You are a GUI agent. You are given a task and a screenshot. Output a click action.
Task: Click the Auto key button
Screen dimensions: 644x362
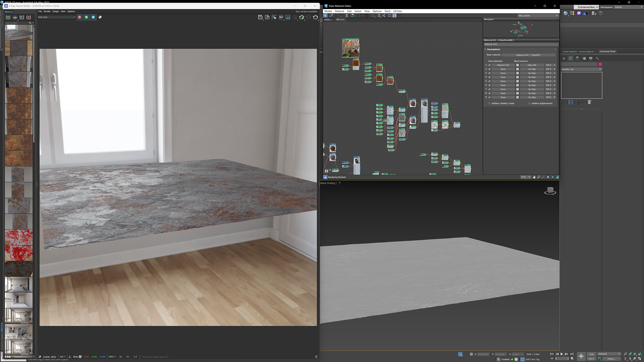coord(591,354)
